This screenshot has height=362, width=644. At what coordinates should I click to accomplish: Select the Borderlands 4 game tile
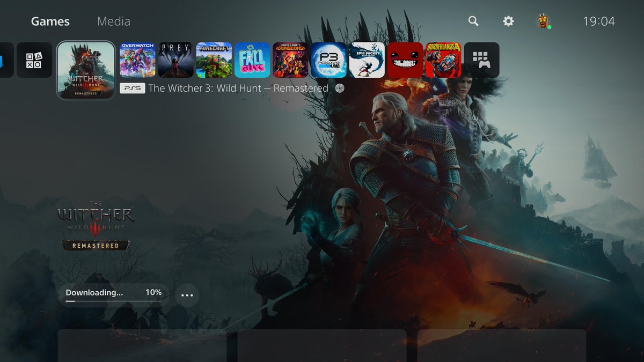click(443, 60)
